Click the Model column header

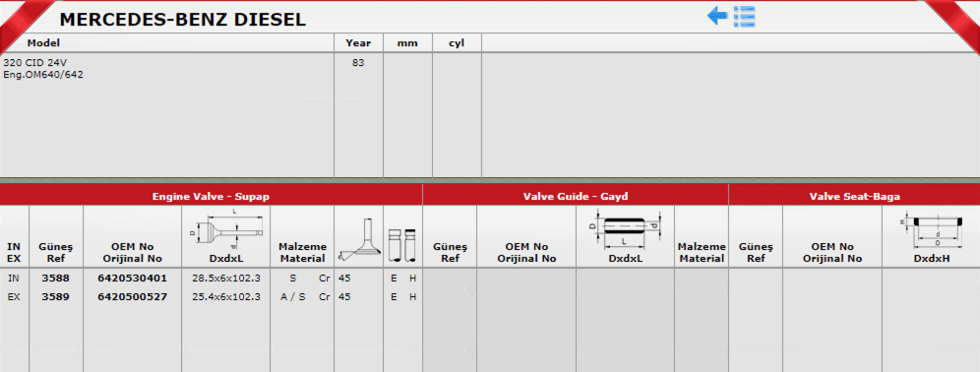point(43,43)
